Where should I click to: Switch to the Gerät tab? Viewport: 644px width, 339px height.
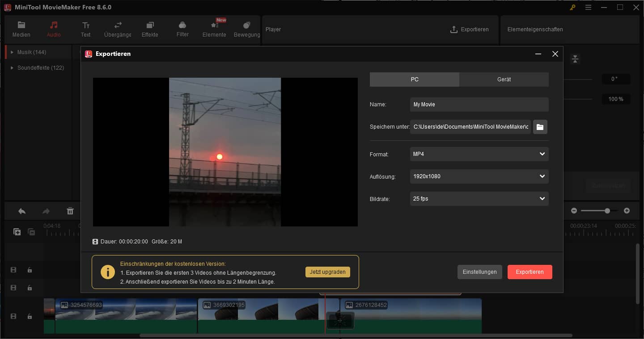[x=504, y=80]
